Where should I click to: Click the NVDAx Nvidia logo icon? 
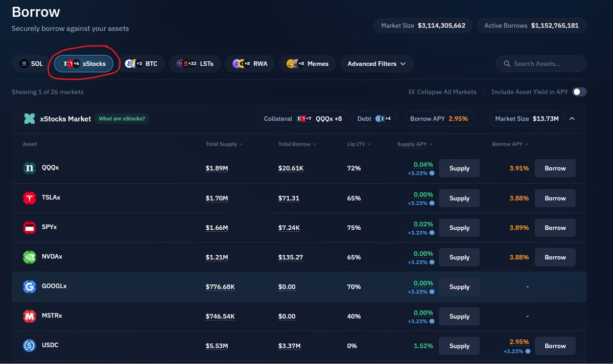click(x=29, y=257)
